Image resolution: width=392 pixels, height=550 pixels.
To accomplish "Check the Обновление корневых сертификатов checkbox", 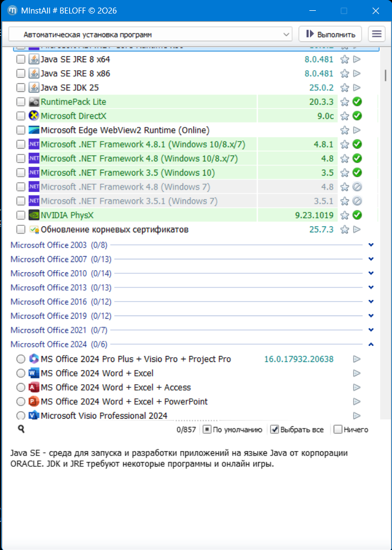I will (x=21, y=230).
